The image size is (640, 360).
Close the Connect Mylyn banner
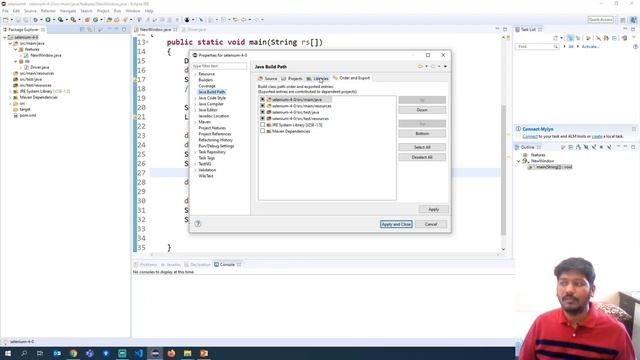coord(634,129)
